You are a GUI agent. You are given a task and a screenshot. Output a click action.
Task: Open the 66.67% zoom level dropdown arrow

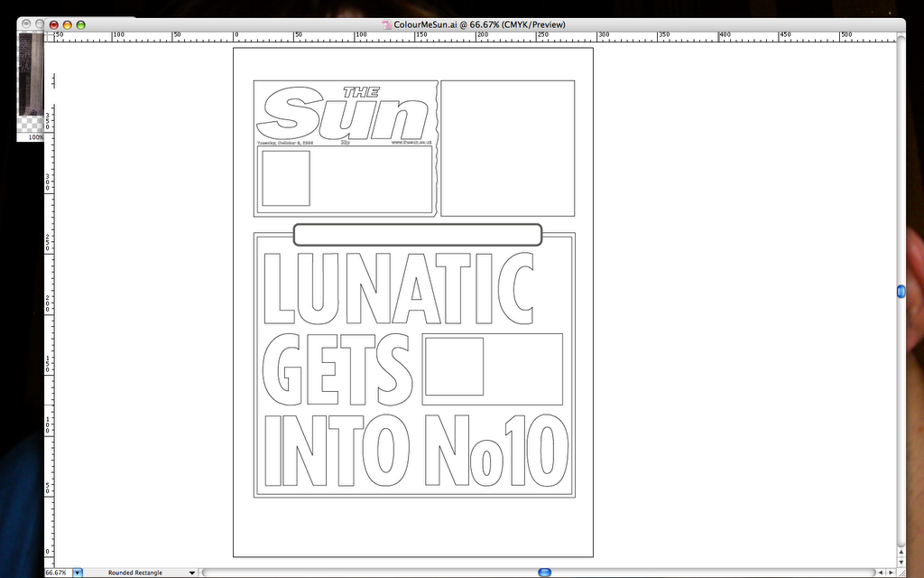point(78,573)
